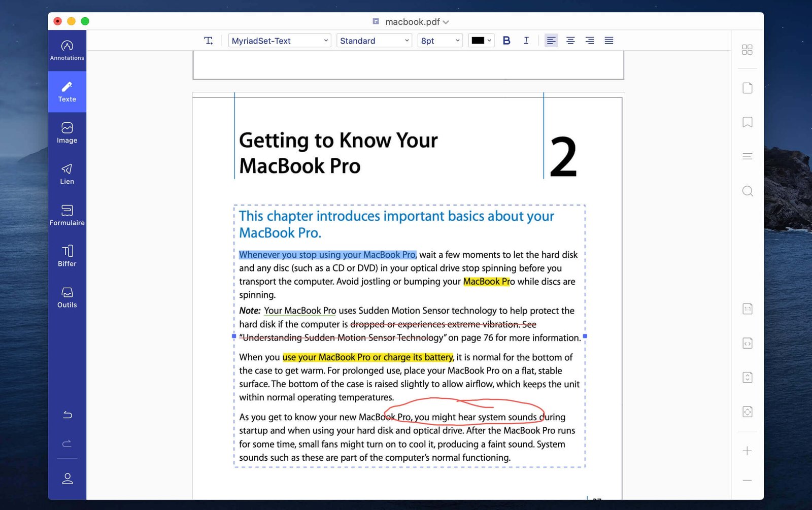The image size is (812, 510).
Task: Click the macbook.pdf document title
Action: point(412,22)
